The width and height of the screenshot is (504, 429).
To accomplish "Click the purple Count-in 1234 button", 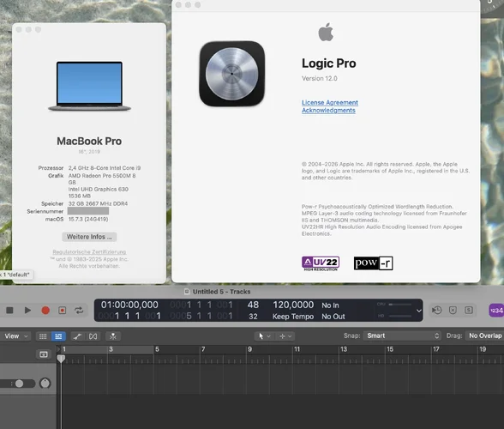I will click(x=496, y=311).
